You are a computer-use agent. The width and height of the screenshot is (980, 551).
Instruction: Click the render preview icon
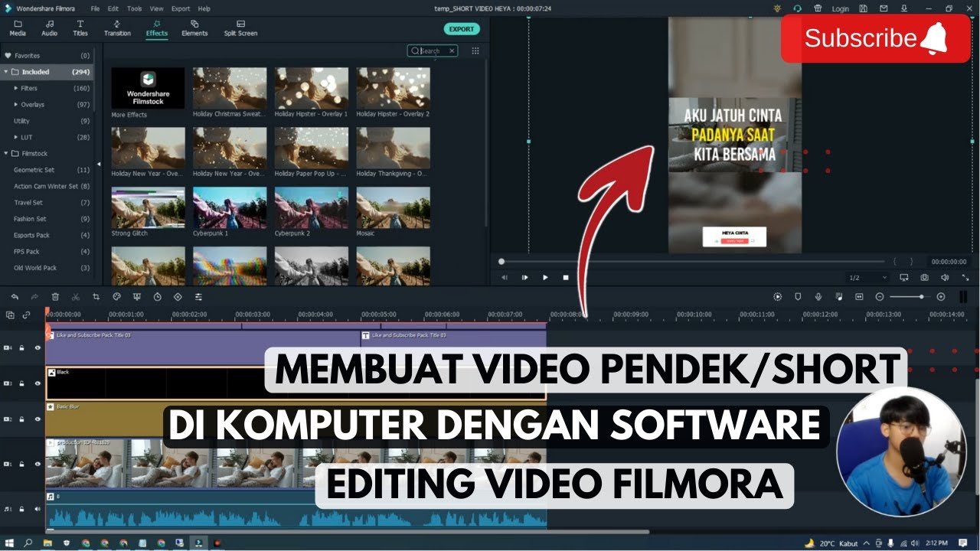coord(777,296)
